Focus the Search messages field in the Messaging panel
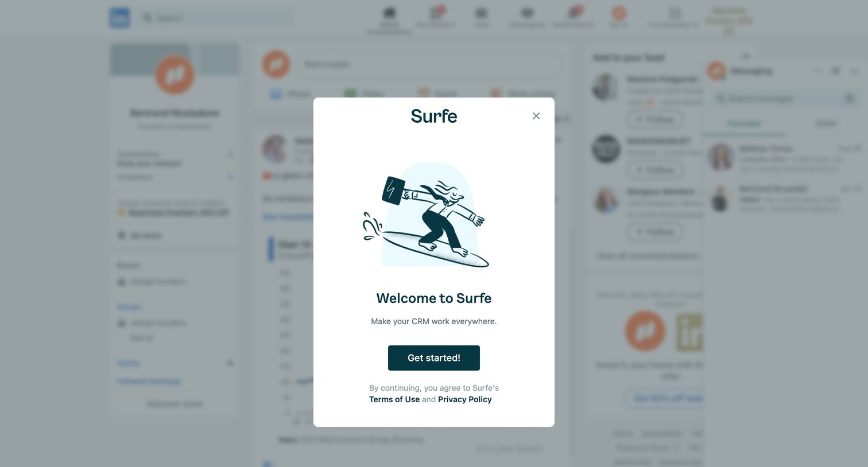This screenshot has height=467, width=868. pos(784,99)
